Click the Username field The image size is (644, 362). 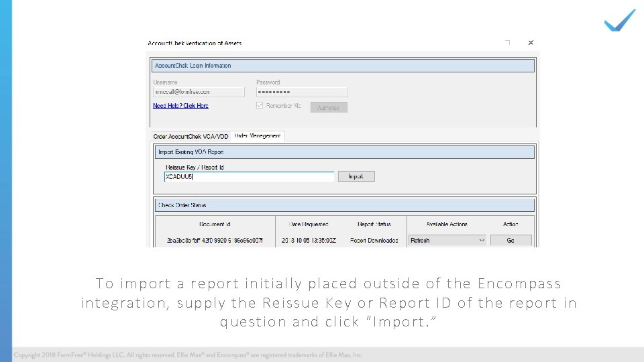(199, 92)
